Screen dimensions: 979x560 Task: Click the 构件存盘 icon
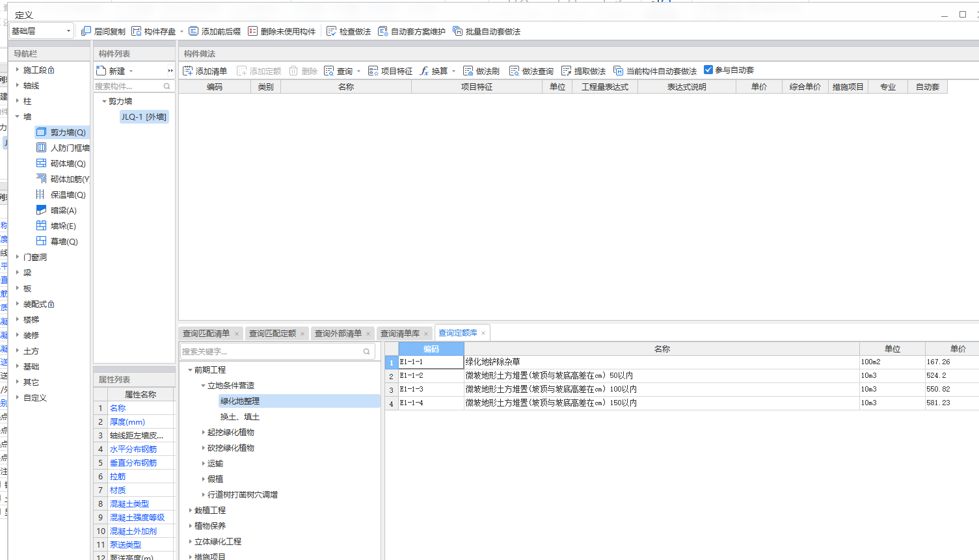tap(136, 31)
